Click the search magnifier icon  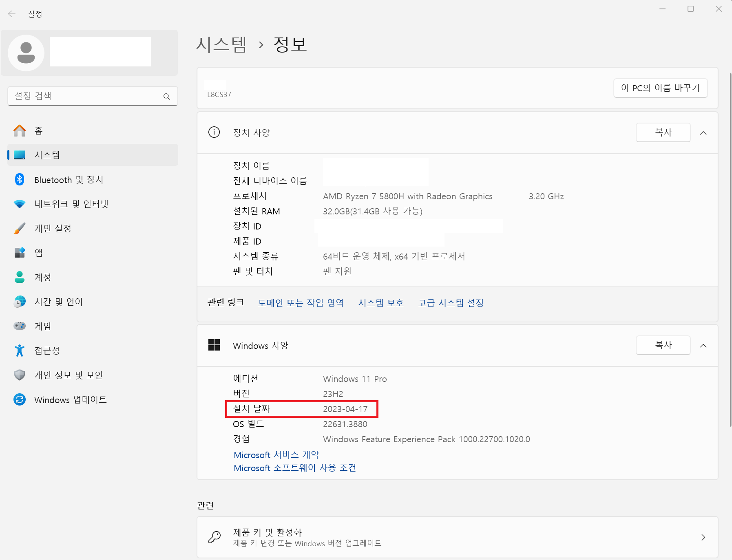[166, 97]
